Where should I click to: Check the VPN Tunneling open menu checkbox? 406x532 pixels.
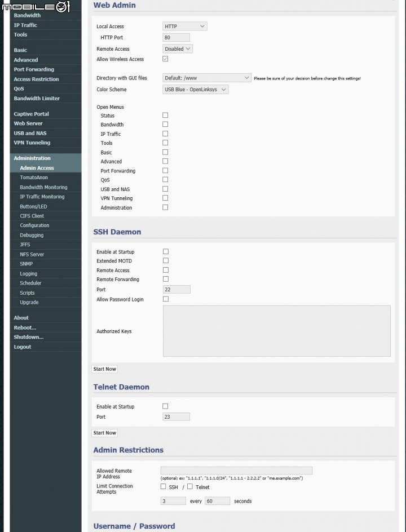click(x=165, y=198)
